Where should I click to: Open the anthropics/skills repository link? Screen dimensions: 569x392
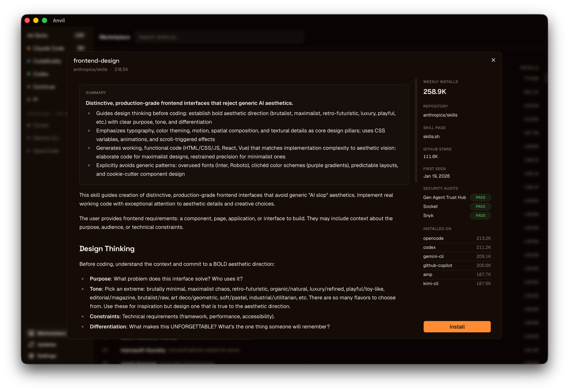coord(440,115)
